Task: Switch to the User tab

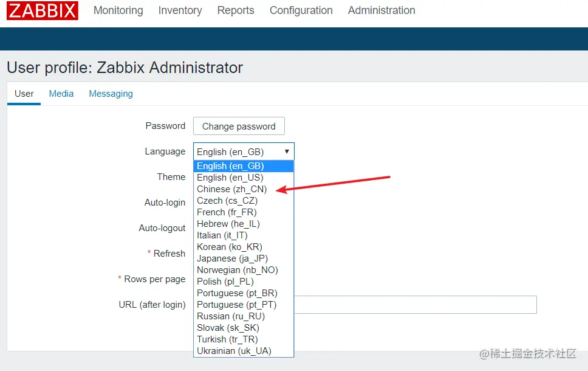Action: click(24, 94)
